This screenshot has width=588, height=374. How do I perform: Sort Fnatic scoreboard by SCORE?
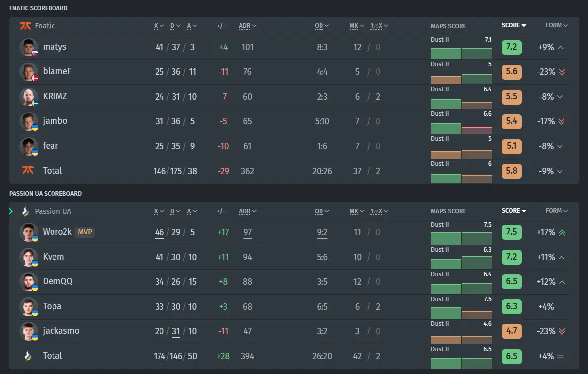(x=514, y=25)
